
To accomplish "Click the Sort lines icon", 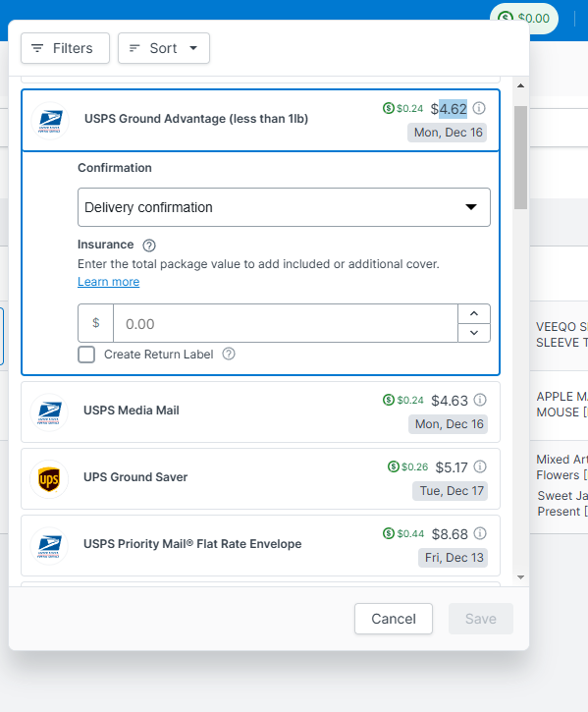I will [x=134, y=48].
